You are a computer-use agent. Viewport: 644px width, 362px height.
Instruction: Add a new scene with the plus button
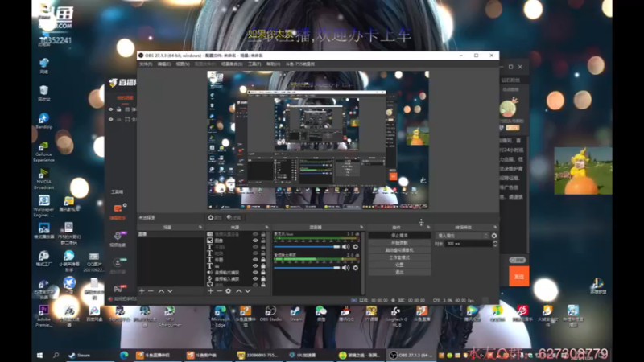[142, 291]
